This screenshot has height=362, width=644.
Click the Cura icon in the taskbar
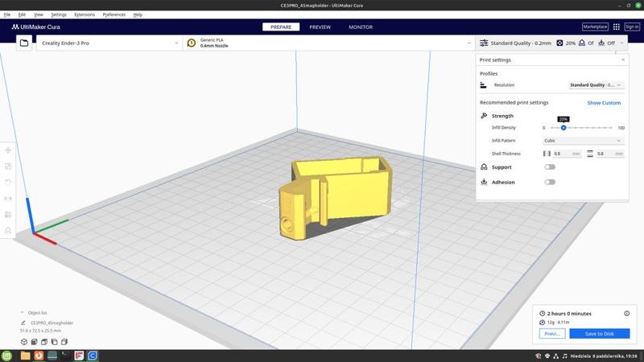point(93,356)
